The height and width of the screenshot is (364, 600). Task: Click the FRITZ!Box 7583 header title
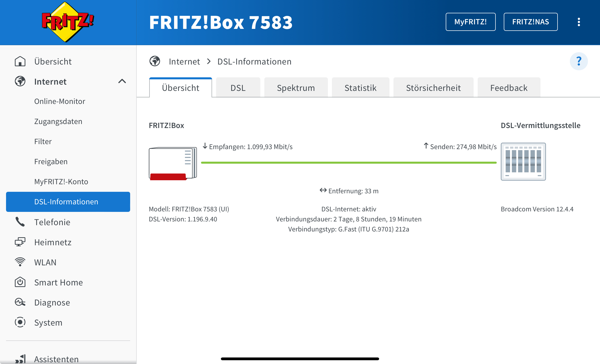click(221, 22)
